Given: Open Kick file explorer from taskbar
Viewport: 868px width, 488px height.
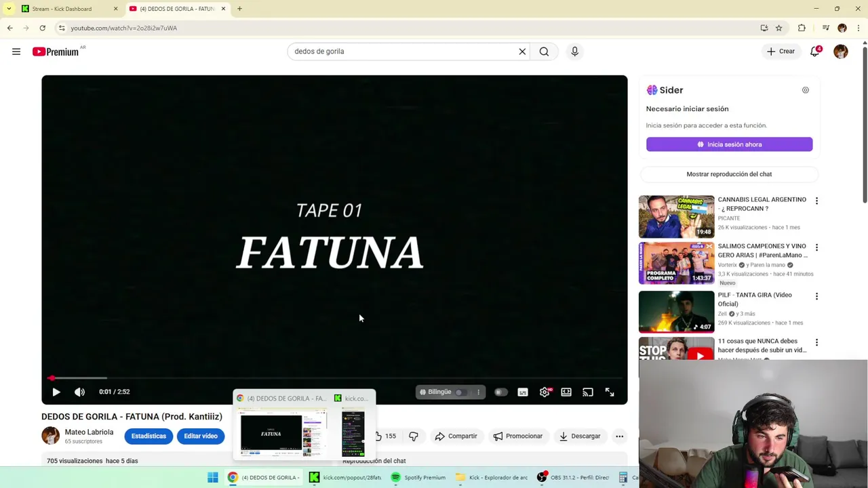Looking at the screenshot, I should 492,477.
